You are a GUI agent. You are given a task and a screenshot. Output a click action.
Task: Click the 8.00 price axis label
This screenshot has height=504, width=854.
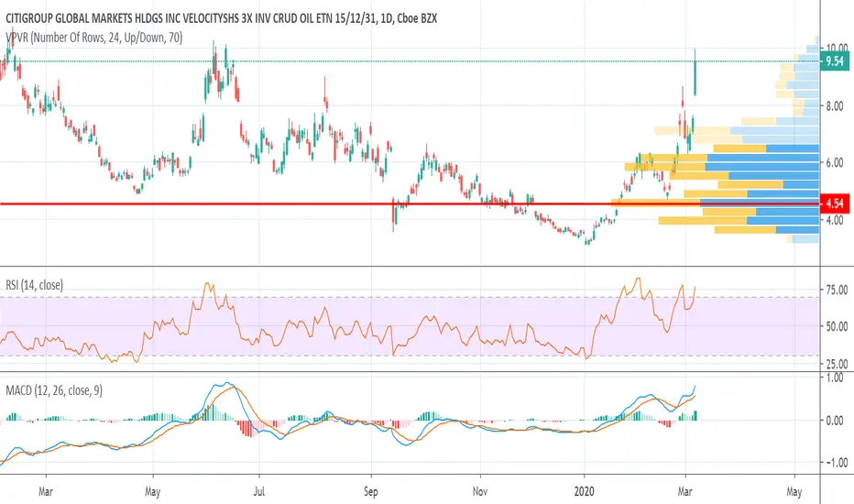point(835,106)
